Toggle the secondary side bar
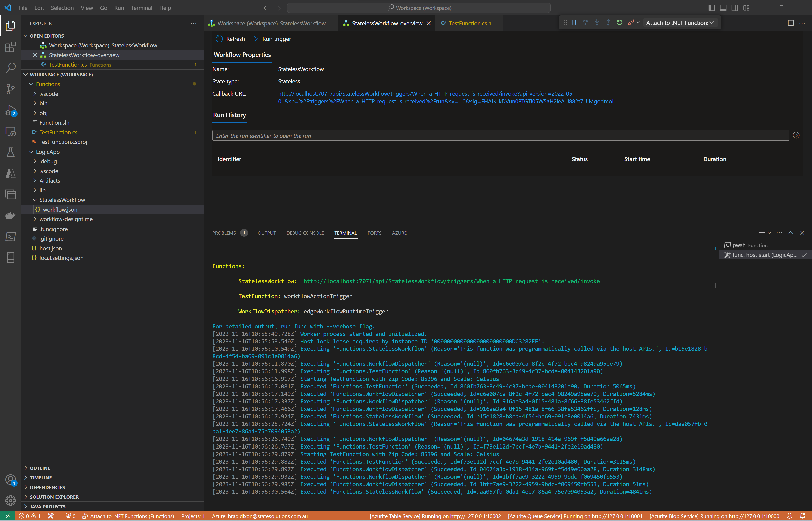 [735, 8]
